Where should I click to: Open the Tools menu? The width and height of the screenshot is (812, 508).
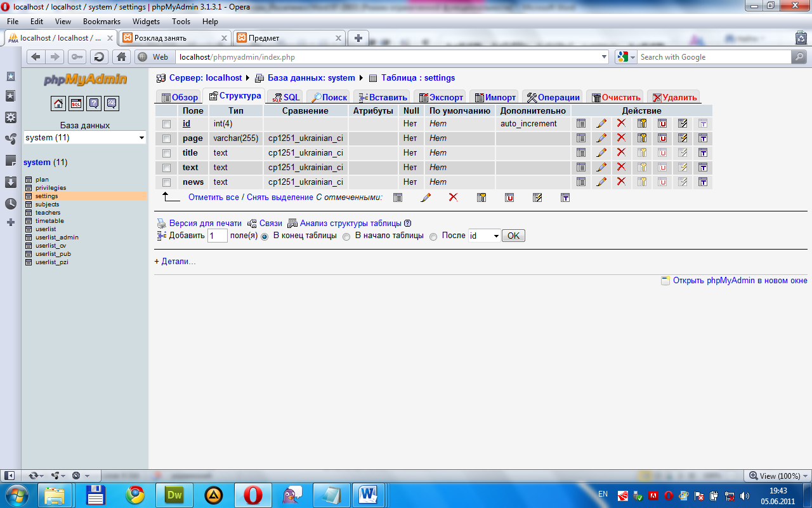click(x=181, y=22)
